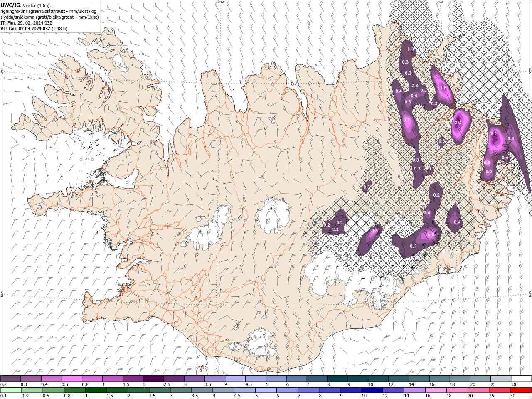
Task: Click the upper snow legend swatch starting at 7
Action: coord(317,379)
